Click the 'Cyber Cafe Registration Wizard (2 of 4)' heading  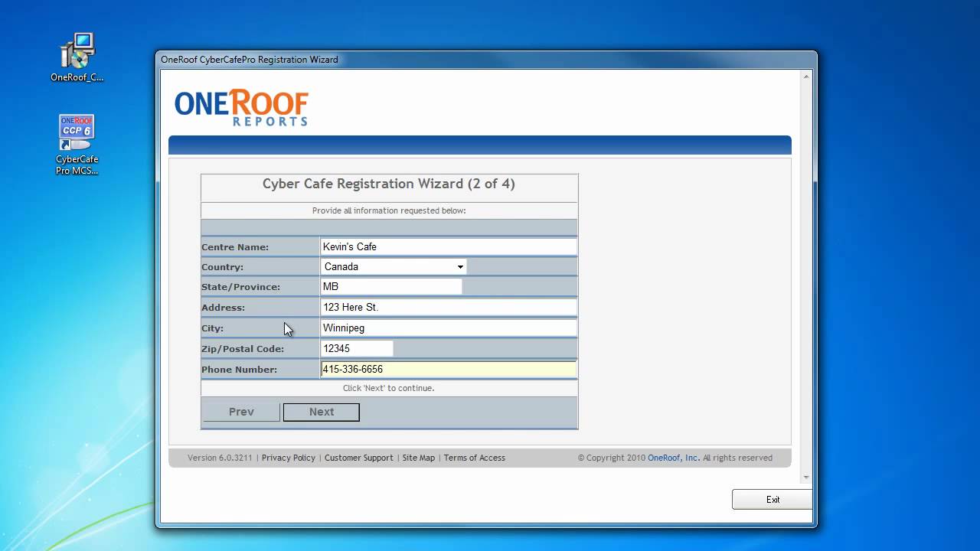pyautogui.click(x=389, y=184)
